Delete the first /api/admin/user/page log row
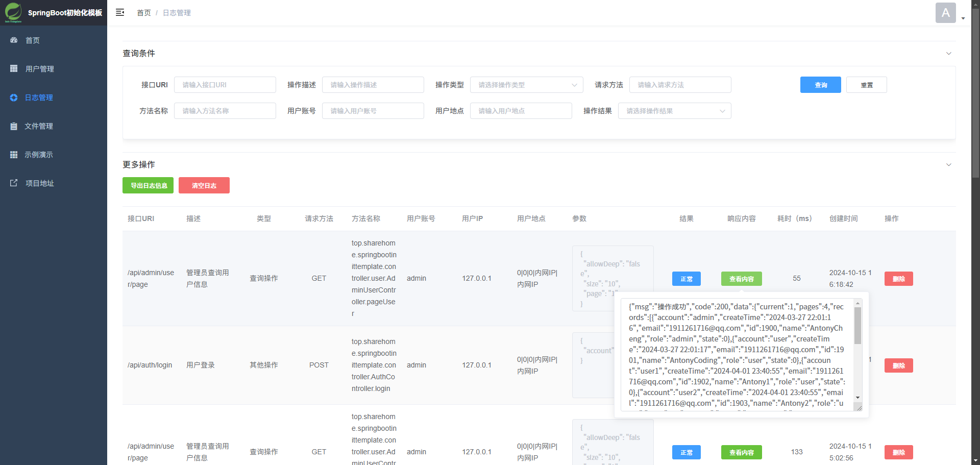The width and height of the screenshot is (980, 465). pyautogui.click(x=899, y=279)
